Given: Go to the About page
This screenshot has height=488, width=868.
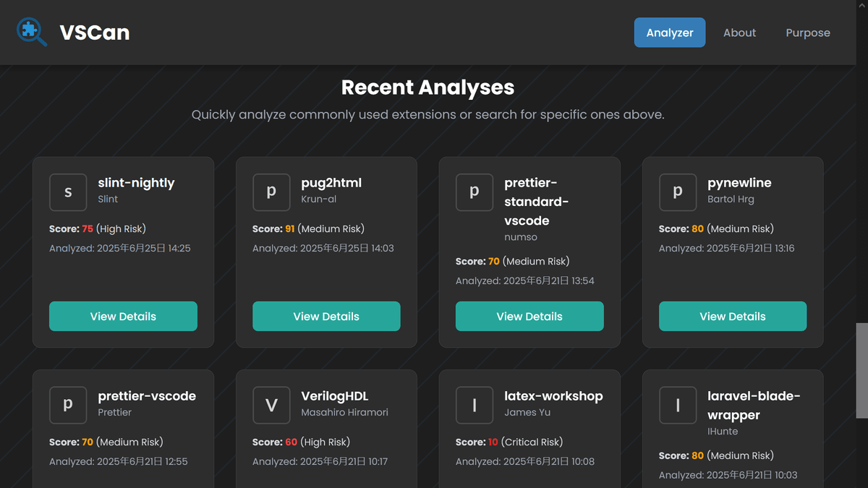Looking at the screenshot, I should click(x=739, y=33).
